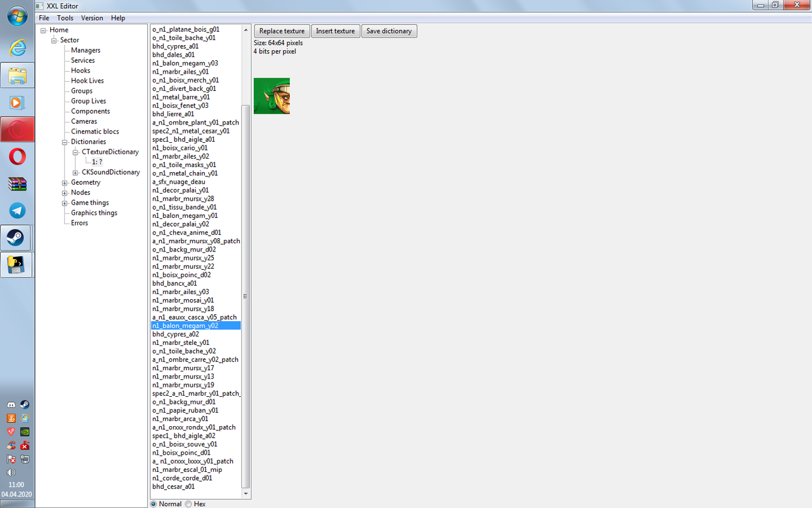The image size is (812, 508).
Task: Select Cameras in the tree
Action: (x=84, y=121)
